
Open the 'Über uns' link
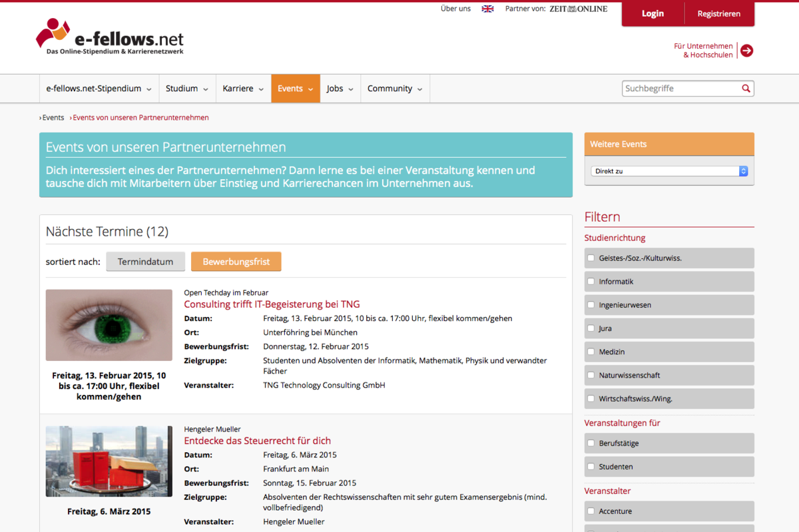(x=455, y=9)
